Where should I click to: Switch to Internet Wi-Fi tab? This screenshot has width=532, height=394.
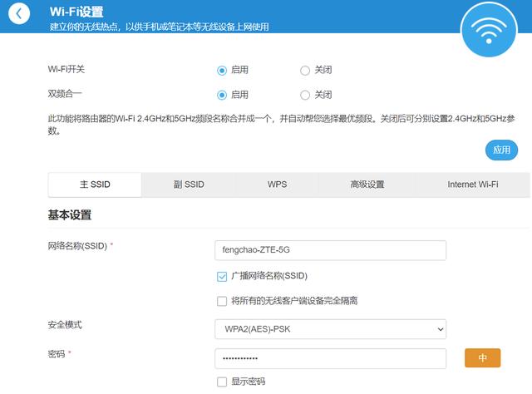coord(472,185)
